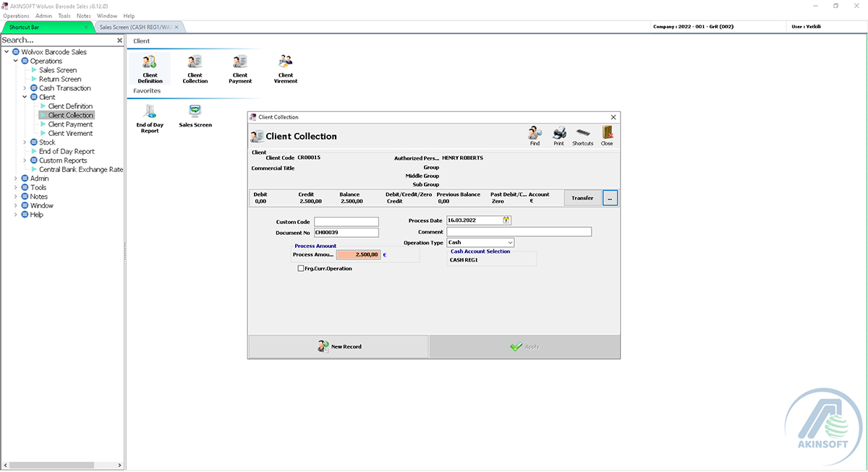Click Find icon in Client Collection
868x472 pixels.
pyautogui.click(x=535, y=136)
